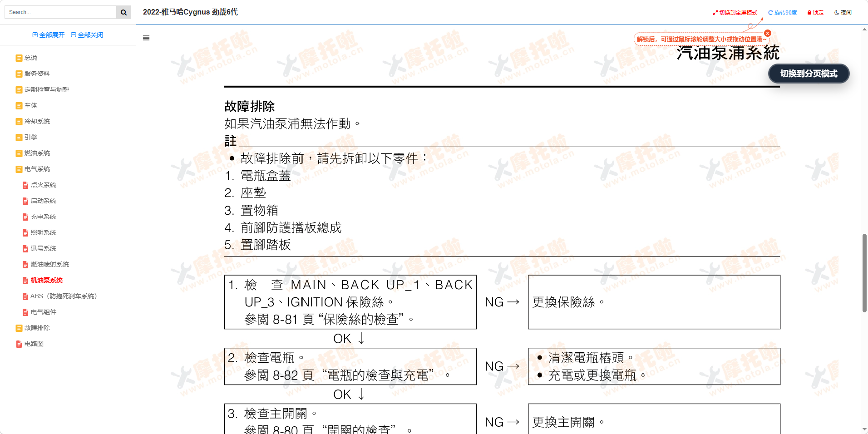Open the 故障排除 section

pyautogui.click(x=37, y=328)
